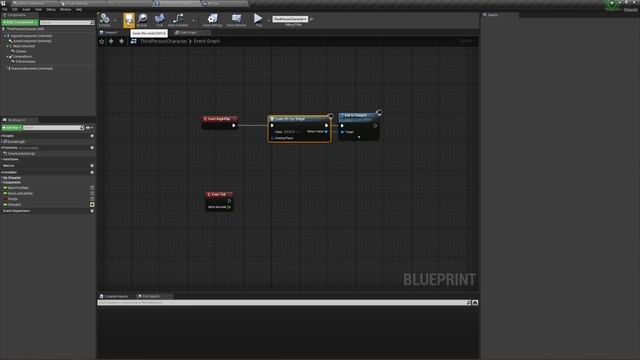This screenshot has height=360, width=640.
Task: Select ArrowComponent in the component tree
Action: 32,41
